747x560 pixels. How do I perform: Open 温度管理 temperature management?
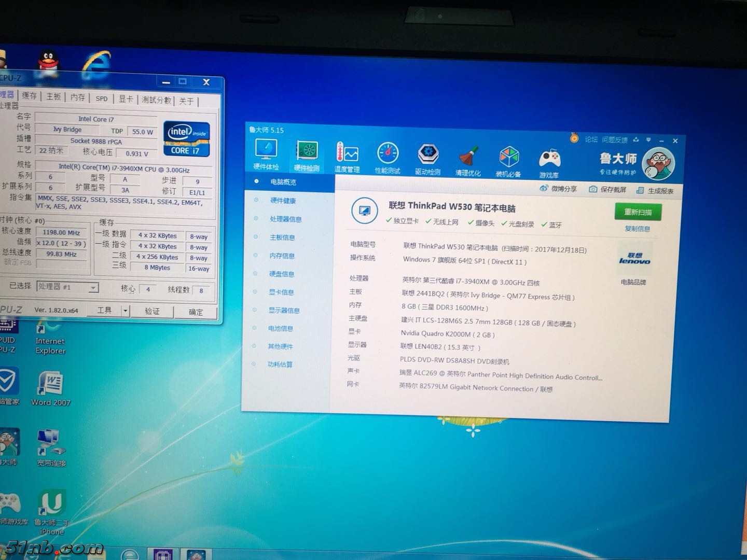(x=347, y=158)
